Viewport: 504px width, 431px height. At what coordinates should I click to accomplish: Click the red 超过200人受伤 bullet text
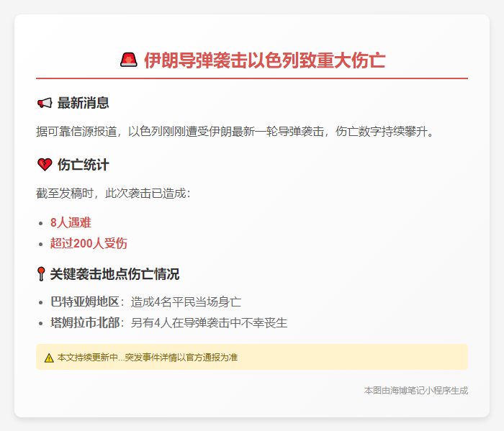89,243
